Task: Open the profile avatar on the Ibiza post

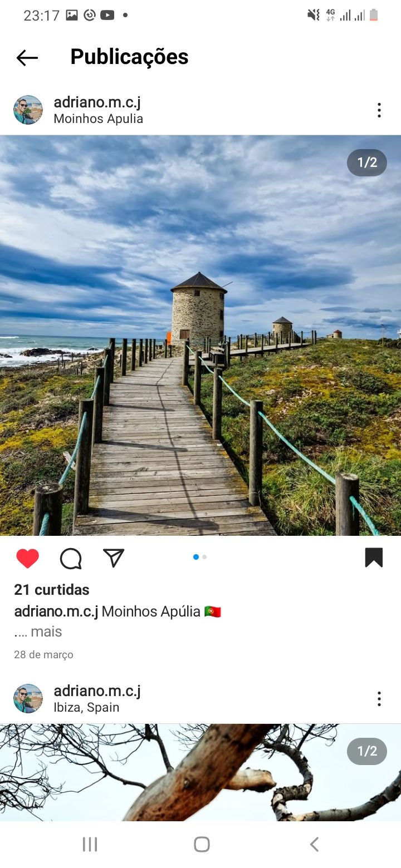Action: (x=28, y=698)
